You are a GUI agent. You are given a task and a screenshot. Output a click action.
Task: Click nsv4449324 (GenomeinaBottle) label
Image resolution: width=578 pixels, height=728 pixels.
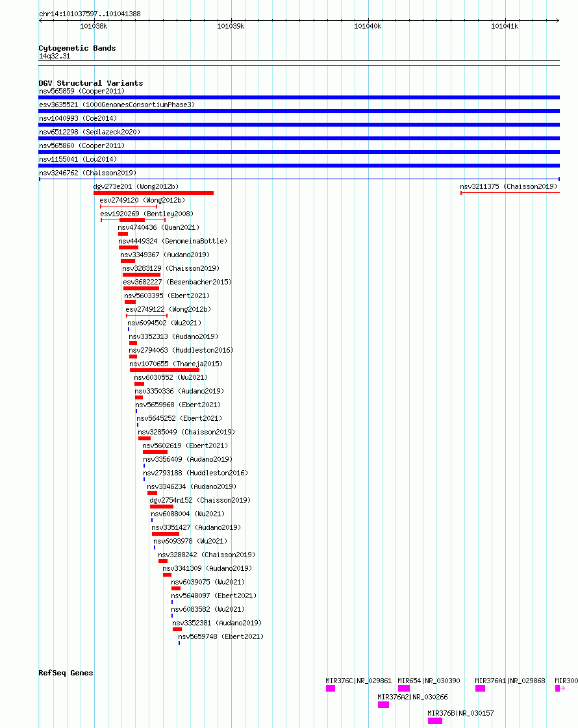[x=173, y=241]
